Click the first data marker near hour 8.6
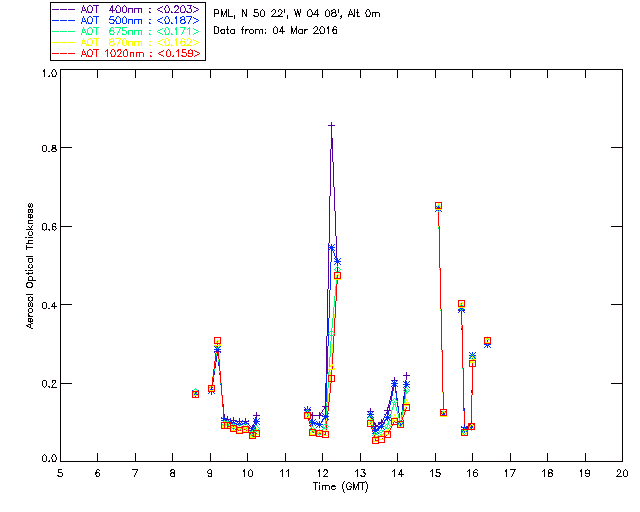Image resolution: width=640 pixels, height=512 pixels. 196,394
